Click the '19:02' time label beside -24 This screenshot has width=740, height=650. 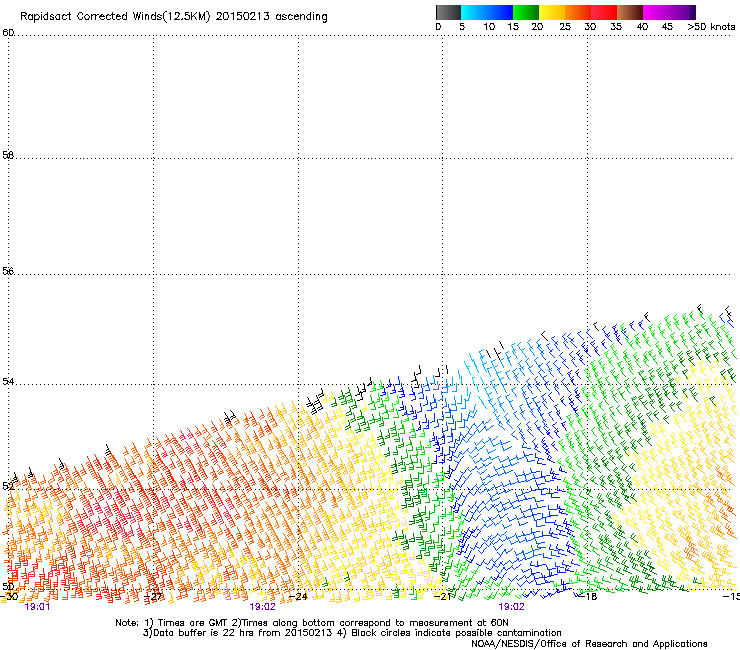click(x=262, y=607)
